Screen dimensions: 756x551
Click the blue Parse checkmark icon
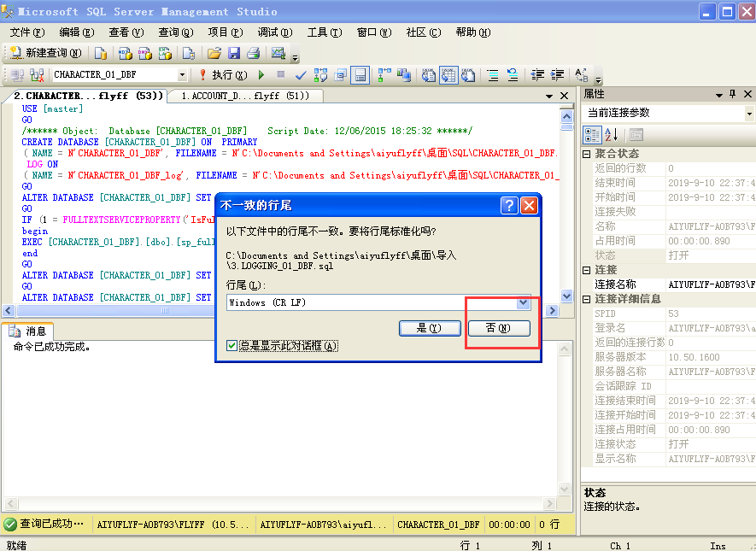pos(301,75)
